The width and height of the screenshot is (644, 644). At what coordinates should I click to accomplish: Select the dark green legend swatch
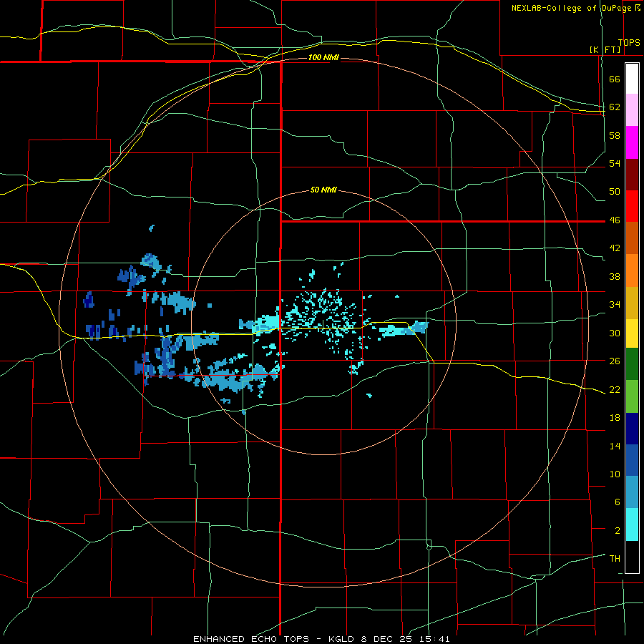click(x=632, y=364)
